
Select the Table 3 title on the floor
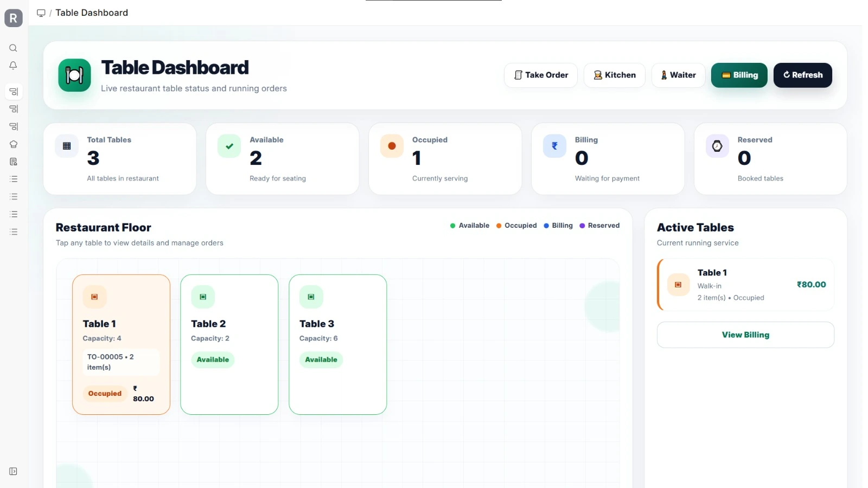317,324
